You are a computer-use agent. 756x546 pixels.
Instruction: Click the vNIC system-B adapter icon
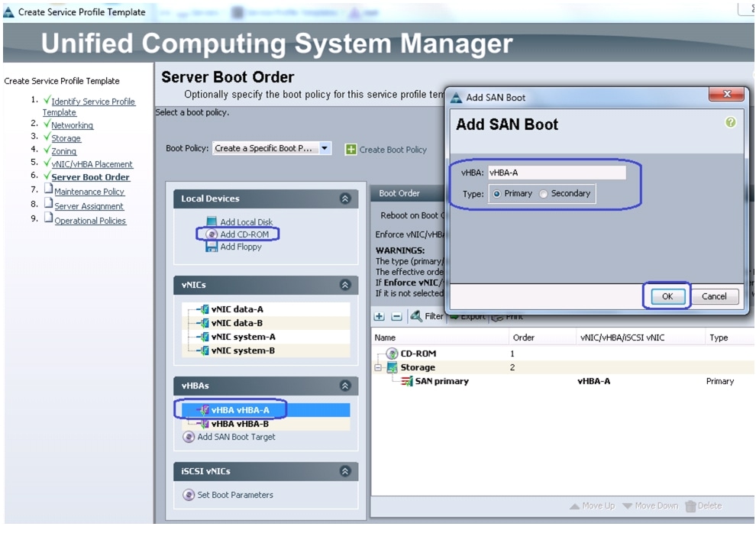(205, 351)
